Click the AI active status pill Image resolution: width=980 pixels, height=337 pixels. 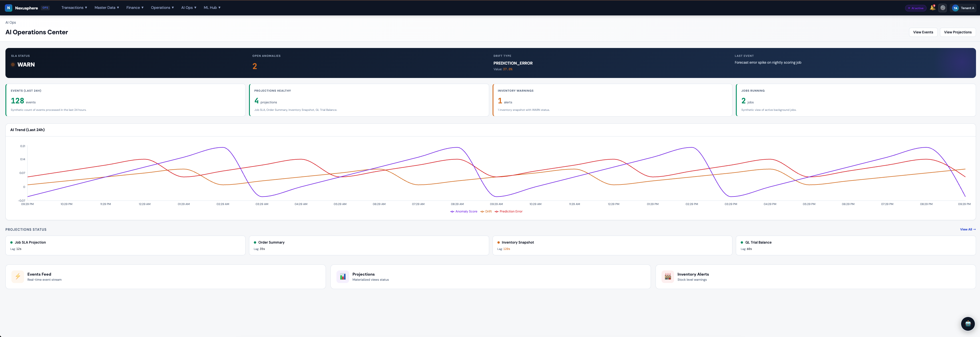(915, 8)
